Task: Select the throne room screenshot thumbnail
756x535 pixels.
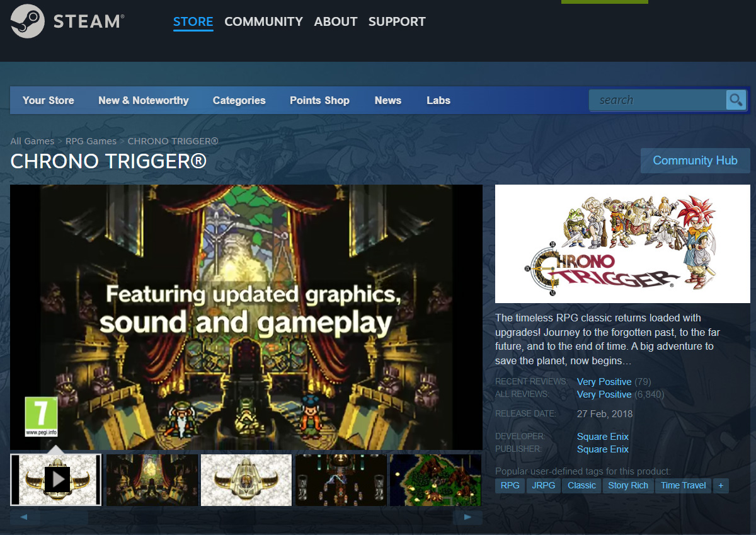Action: 152,480
